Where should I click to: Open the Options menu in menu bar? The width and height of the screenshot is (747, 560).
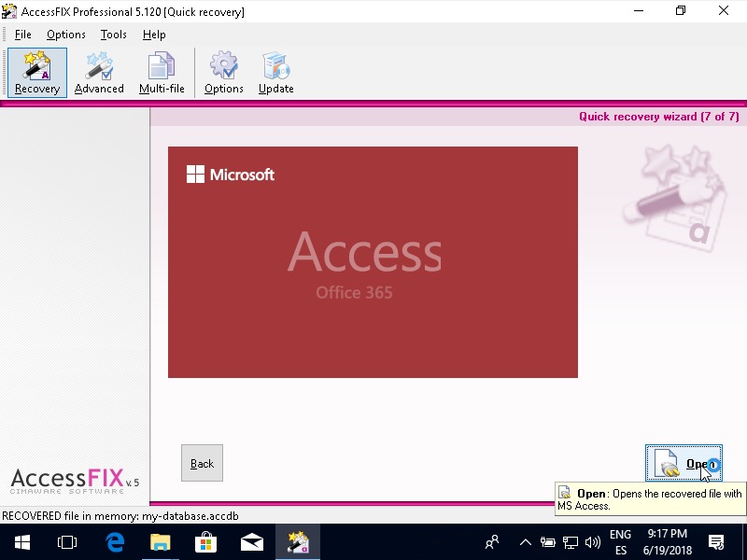66,35
